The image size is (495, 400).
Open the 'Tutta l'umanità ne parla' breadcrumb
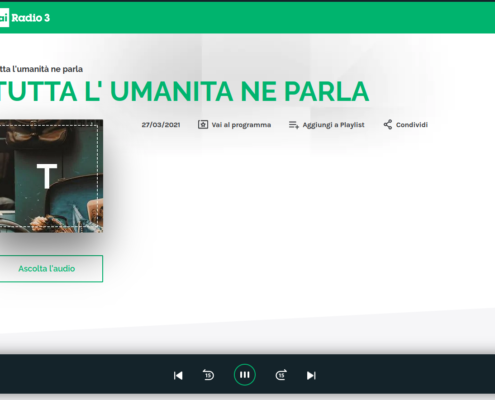[41, 69]
